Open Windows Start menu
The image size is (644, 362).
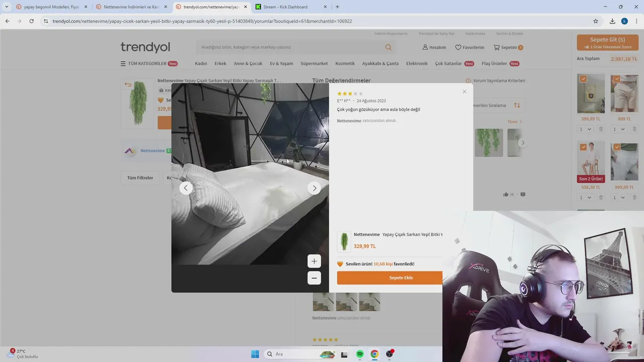tap(255, 354)
